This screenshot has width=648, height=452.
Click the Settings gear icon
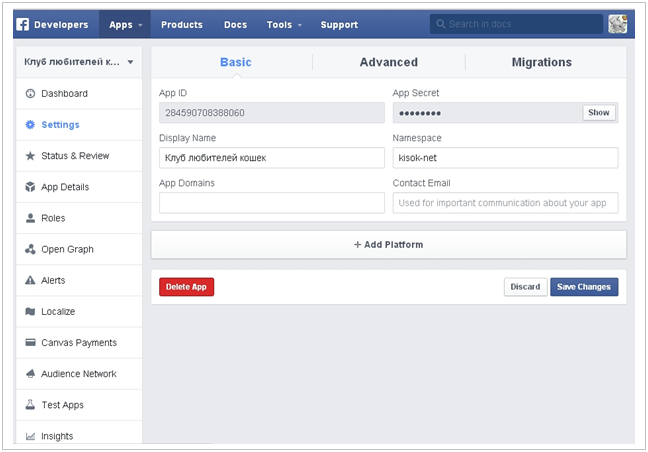pyautogui.click(x=30, y=124)
